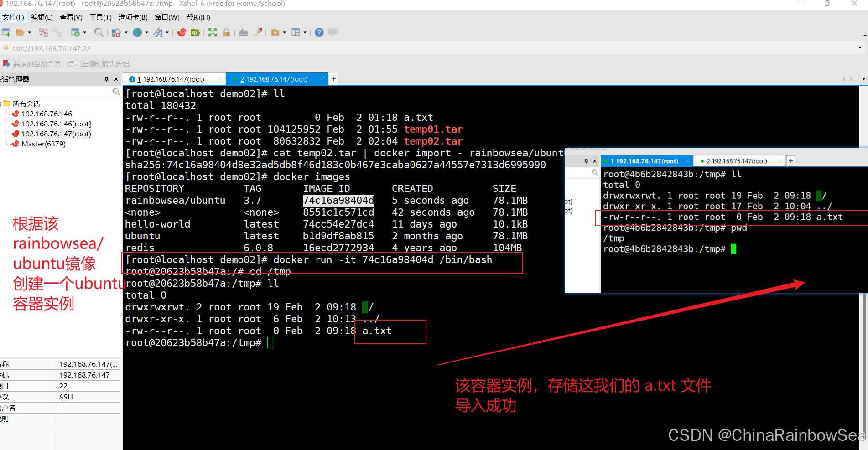Expand the address bar history dropdown
Viewport: 868px width, 450px height.
[860, 48]
